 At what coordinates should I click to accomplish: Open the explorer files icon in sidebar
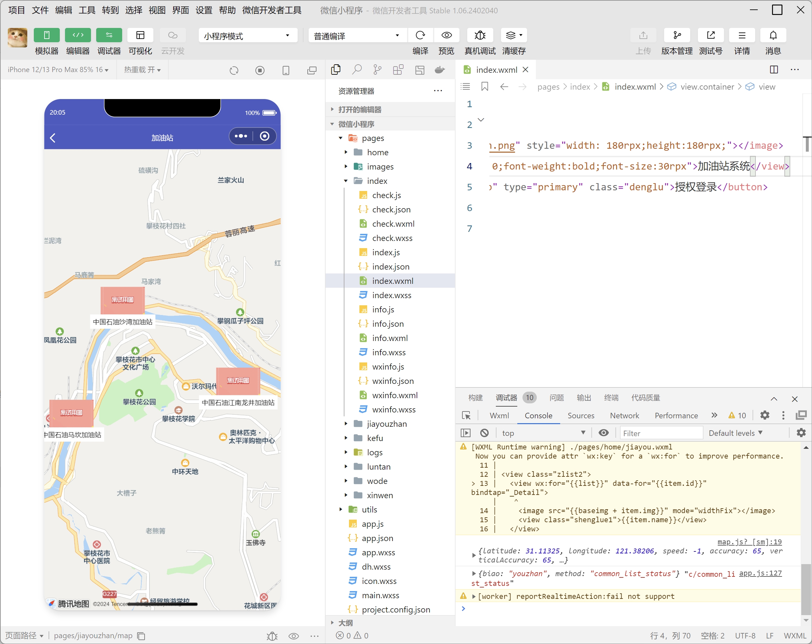pyautogui.click(x=336, y=69)
